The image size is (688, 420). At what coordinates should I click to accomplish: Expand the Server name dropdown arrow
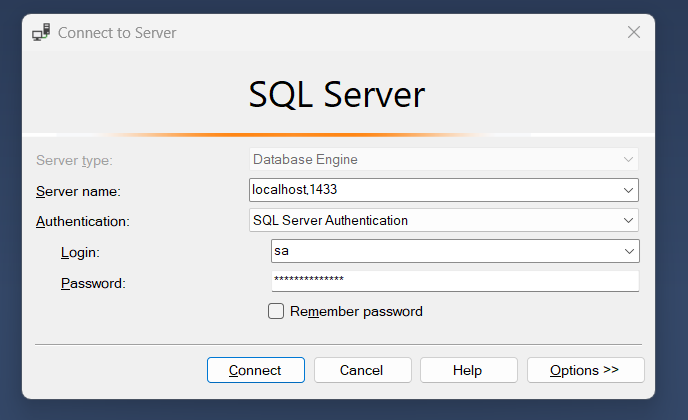click(x=628, y=190)
